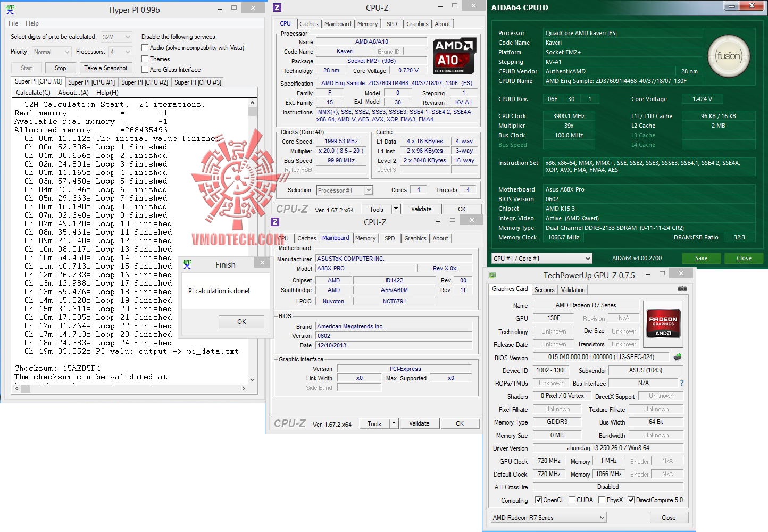Click Take a Snapshot button
This screenshot has width=768, height=532.
pos(106,68)
